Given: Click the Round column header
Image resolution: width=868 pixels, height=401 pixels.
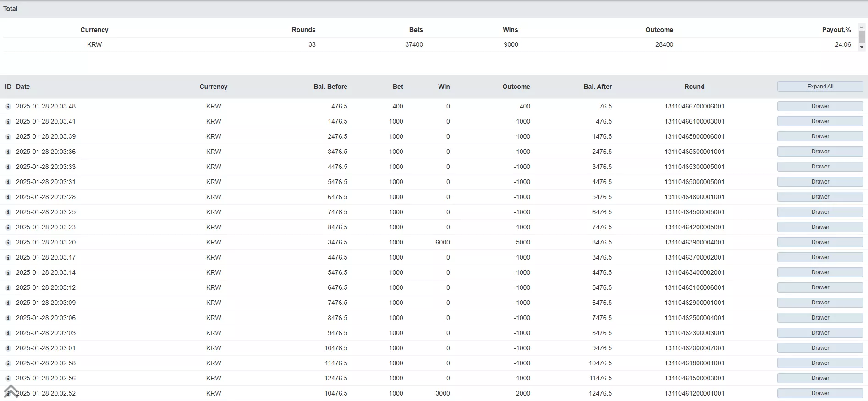Looking at the screenshot, I should (x=694, y=87).
